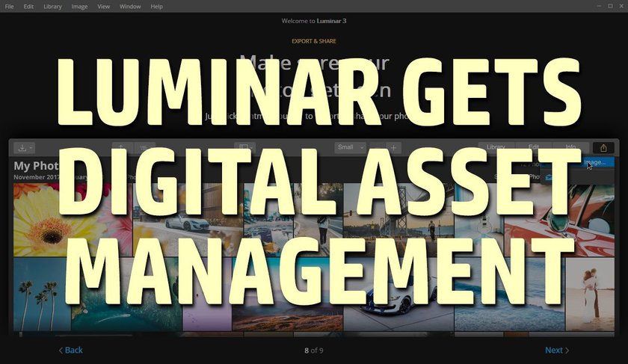
Task: Open the Window menu
Action: tap(130, 7)
